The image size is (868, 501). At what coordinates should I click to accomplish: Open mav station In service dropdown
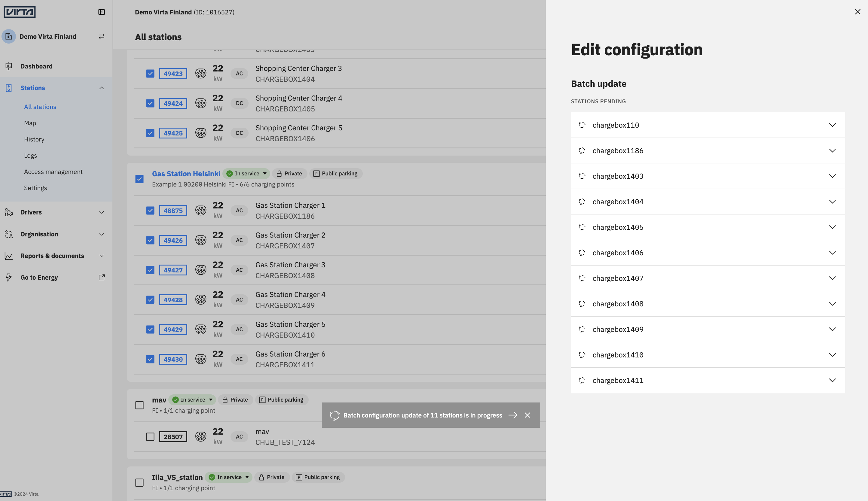(x=192, y=400)
